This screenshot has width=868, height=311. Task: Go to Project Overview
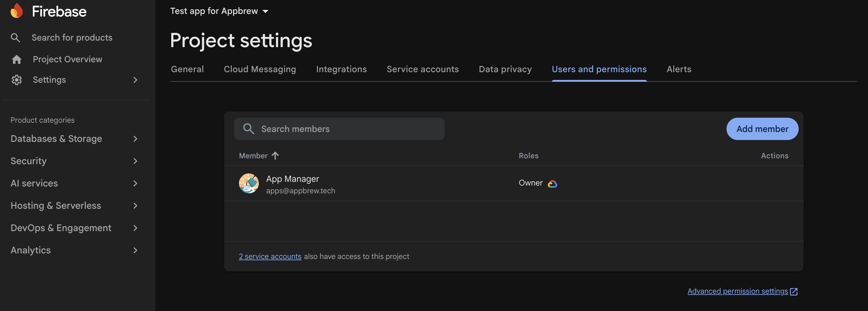(67, 59)
